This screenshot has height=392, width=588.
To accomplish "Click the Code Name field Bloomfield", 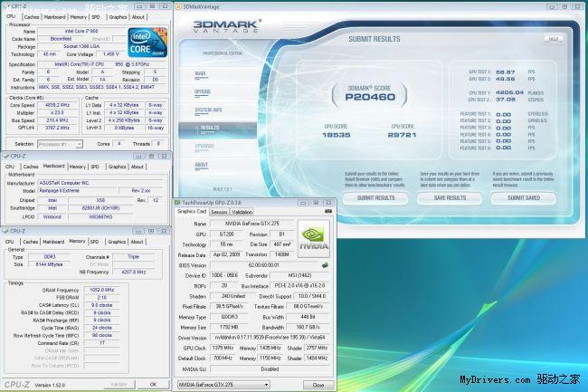I will coord(61,39).
